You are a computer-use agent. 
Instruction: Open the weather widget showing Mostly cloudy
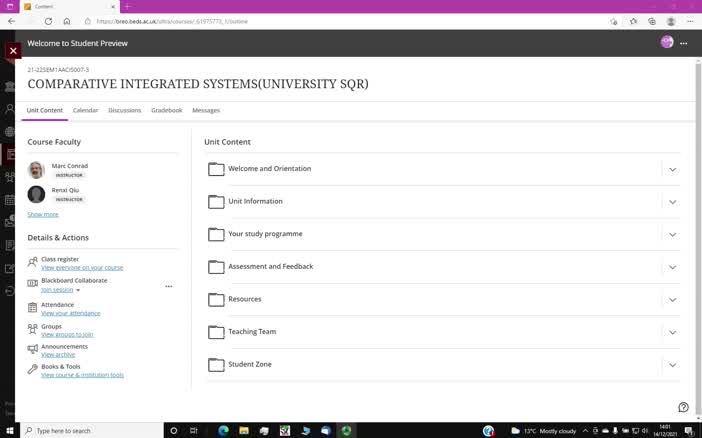pos(544,431)
